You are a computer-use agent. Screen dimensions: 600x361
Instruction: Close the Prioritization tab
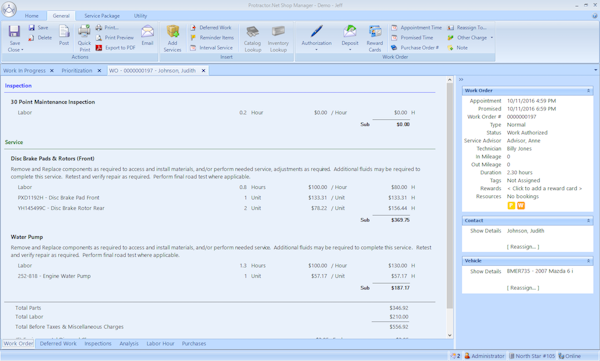tap(99, 70)
